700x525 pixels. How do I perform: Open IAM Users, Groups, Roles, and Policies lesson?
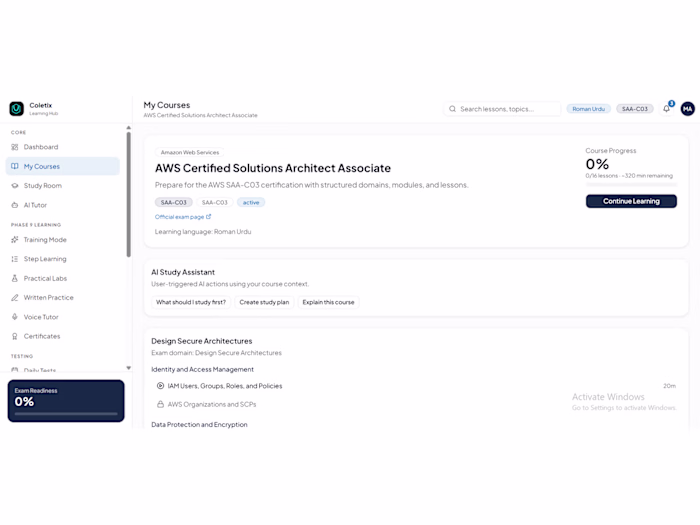[416, 386]
